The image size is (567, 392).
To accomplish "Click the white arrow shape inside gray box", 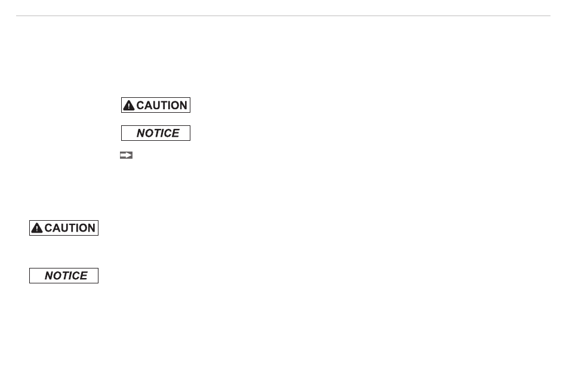I will tap(126, 155).
